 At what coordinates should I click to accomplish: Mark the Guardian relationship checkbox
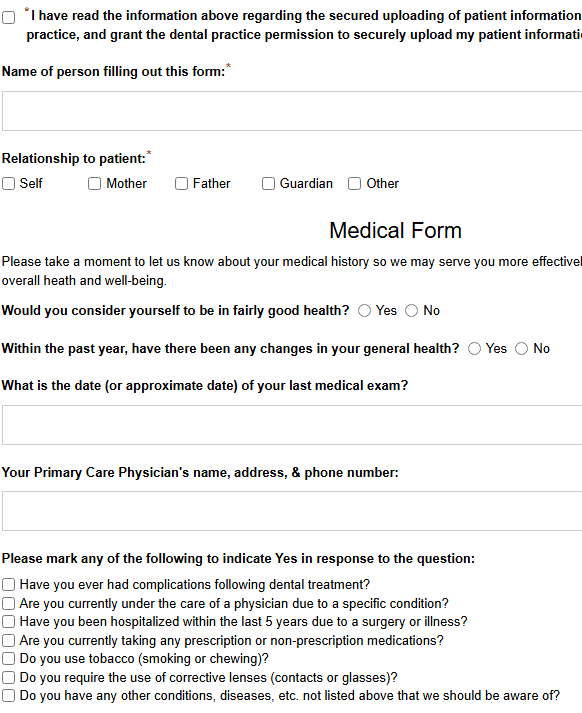268,184
